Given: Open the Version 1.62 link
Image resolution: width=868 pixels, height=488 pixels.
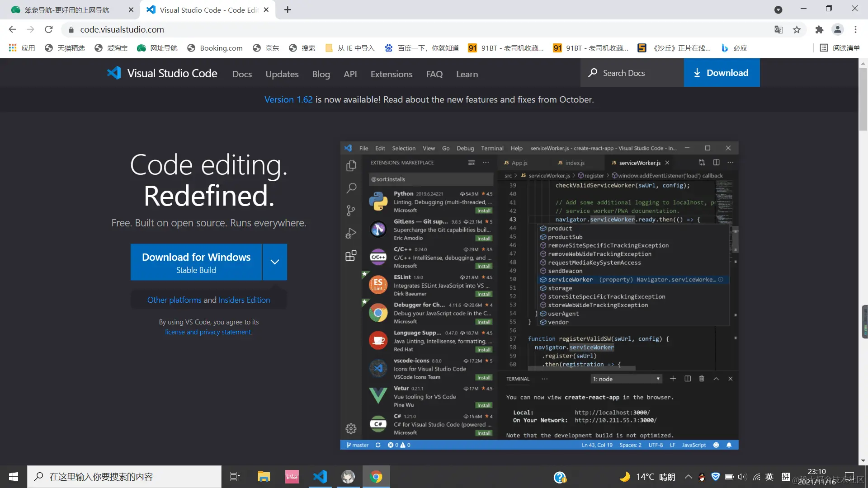Looking at the screenshot, I should (x=288, y=99).
